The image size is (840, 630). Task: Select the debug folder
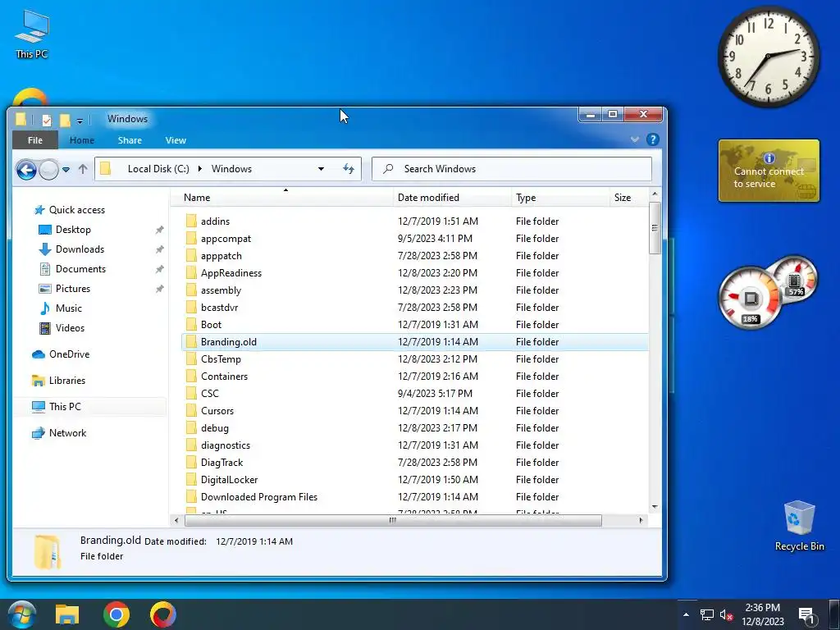[215, 428]
